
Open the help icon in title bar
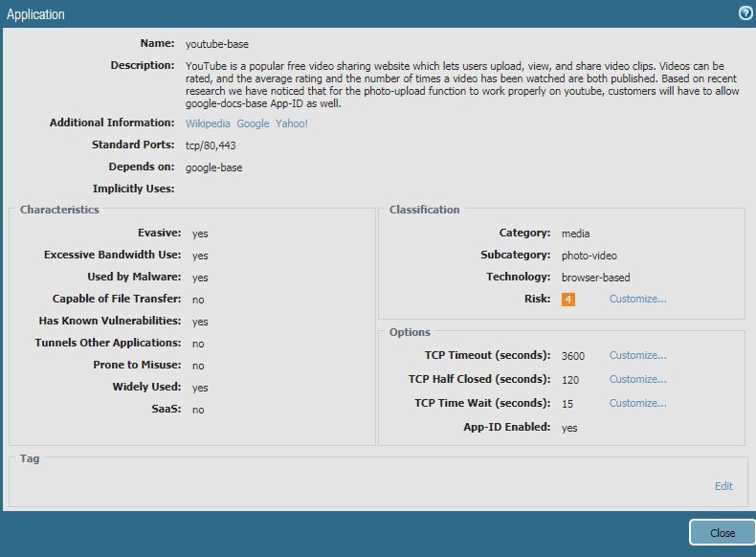click(745, 13)
